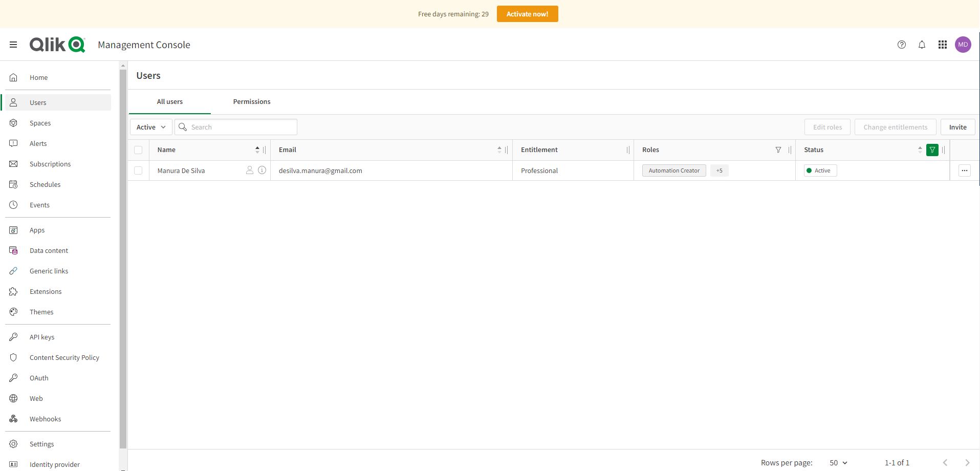Click the Extensions puzzle icon
980x471 pixels.
(14, 291)
